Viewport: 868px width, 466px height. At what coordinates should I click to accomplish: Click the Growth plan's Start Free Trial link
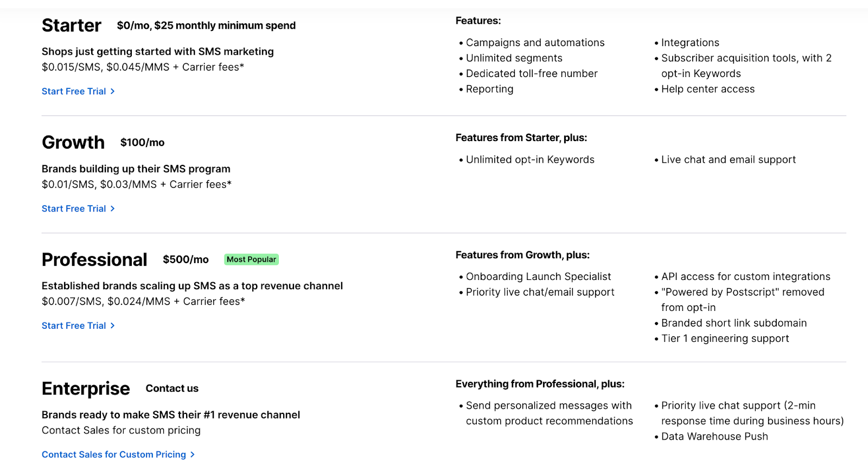74,208
